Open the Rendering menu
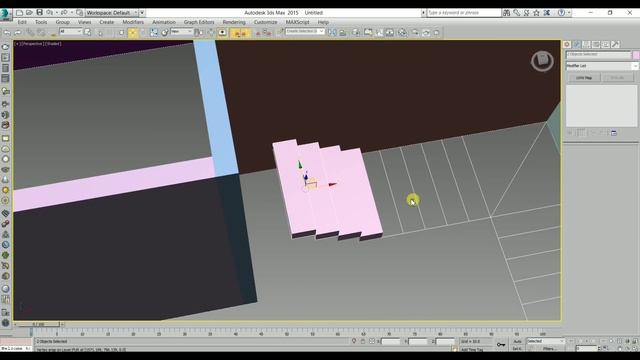The width and height of the screenshot is (640, 360). click(x=234, y=22)
